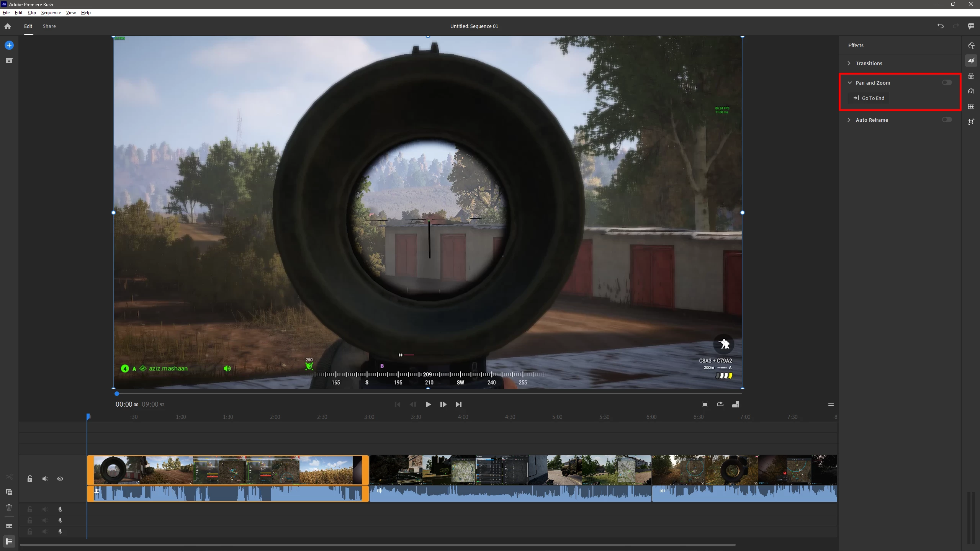Viewport: 980px width, 551px height.
Task: Click the blue Add Media plus button
Action: pos(9,45)
